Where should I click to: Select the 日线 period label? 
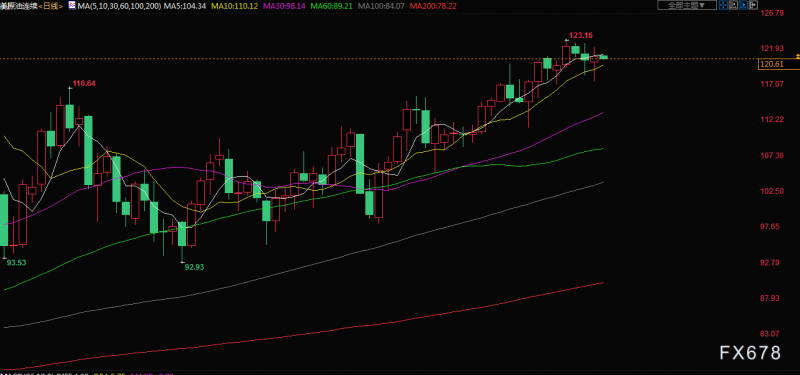[x=51, y=6]
